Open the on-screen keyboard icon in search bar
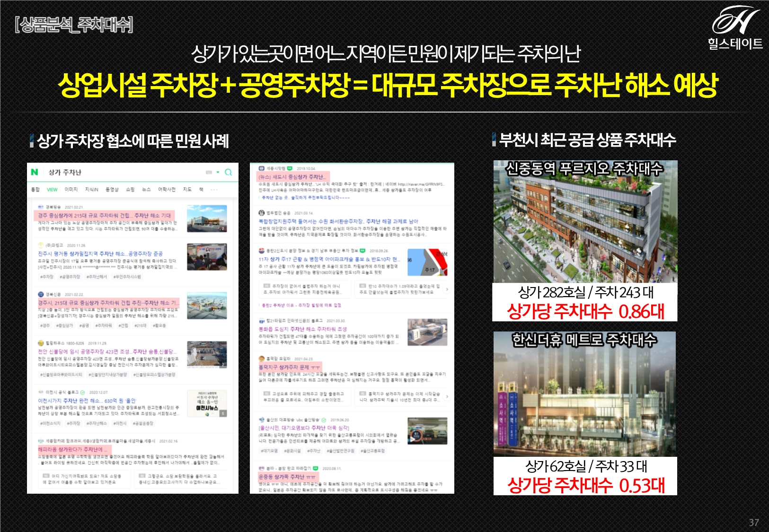The width and height of the screenshot is (769, 532). [x=209, y=172]
